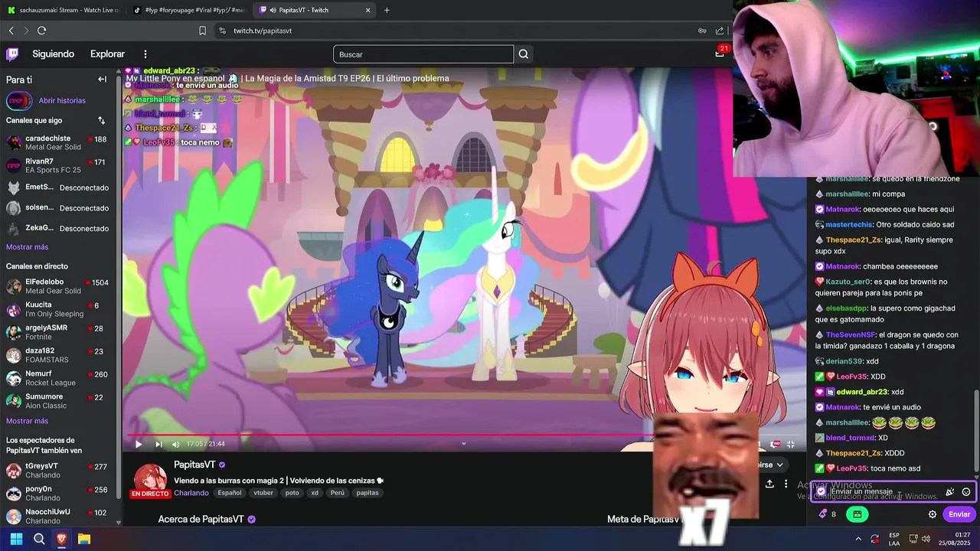
Task: Exit fullscreen via the player corner icon
Action: (x=791, y=444)
